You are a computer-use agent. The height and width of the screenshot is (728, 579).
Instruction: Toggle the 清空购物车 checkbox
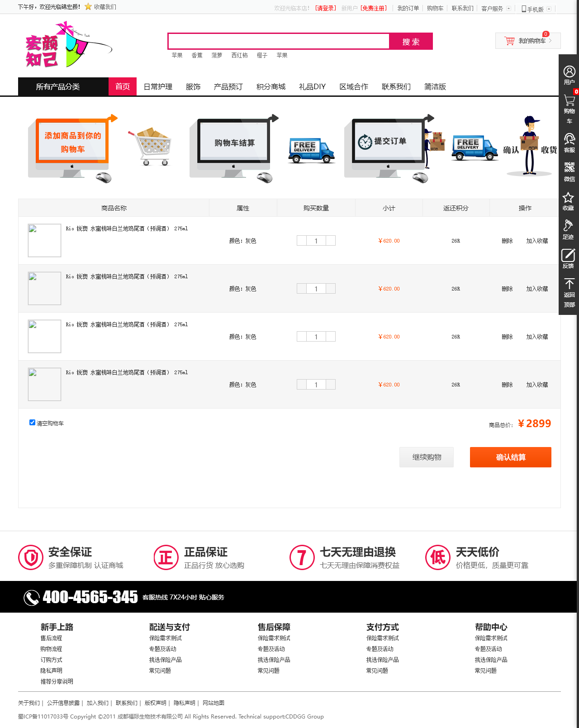[x=32, y=423]
